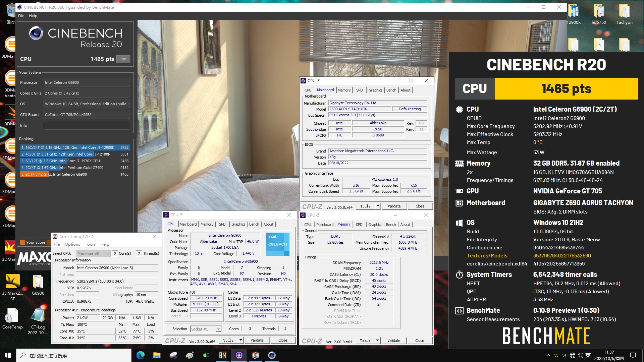Viewport: 644px width, 362px height.
Task: Click the volume tray icon
Action: click(580, 355)
